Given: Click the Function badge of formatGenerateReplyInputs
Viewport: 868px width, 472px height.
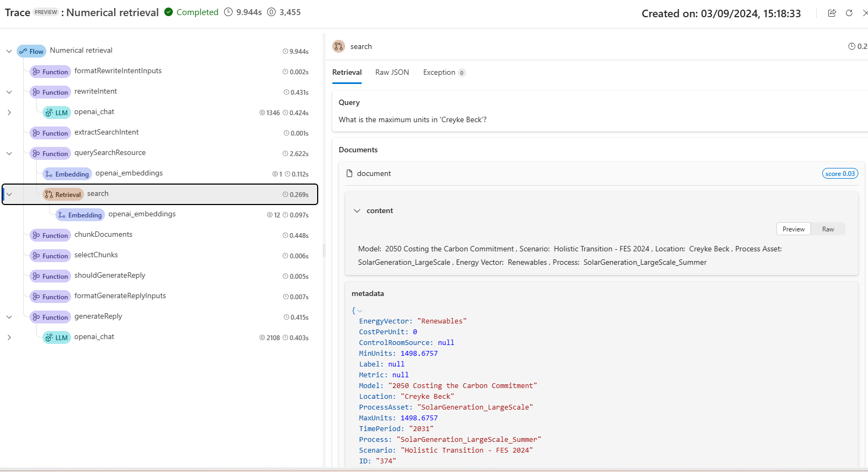Looking at the screenshot, I should pyautogui.click(x=50, y=297).
